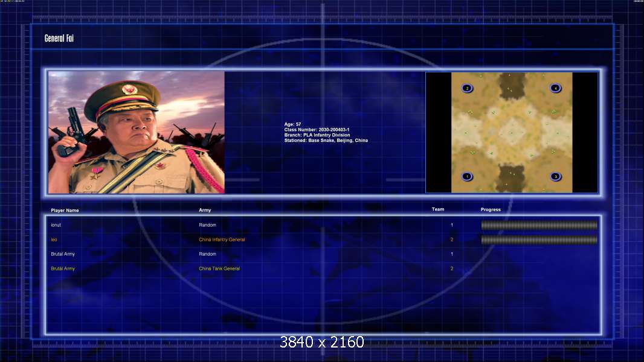
Task: Click the 'Team' column header
Action: (x=438, y=209)
